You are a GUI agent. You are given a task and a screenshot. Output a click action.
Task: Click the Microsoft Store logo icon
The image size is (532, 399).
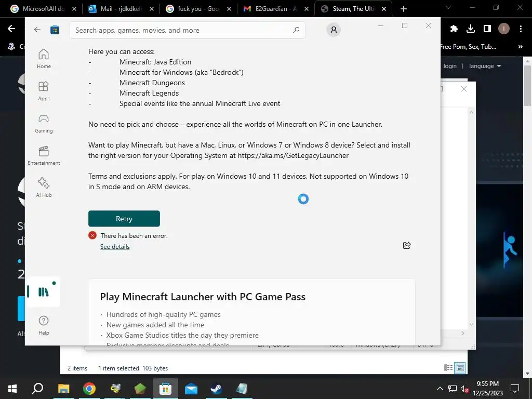(x=55, y=30)
